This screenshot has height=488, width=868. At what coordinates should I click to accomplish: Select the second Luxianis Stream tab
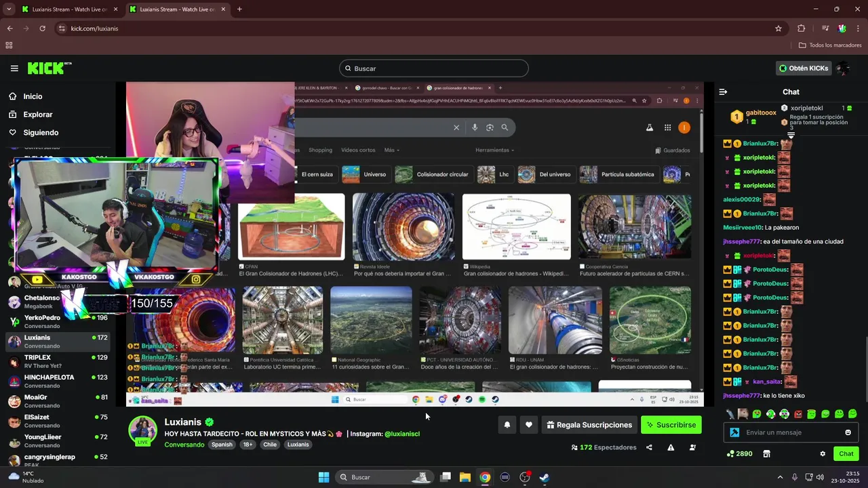point(176,9)
